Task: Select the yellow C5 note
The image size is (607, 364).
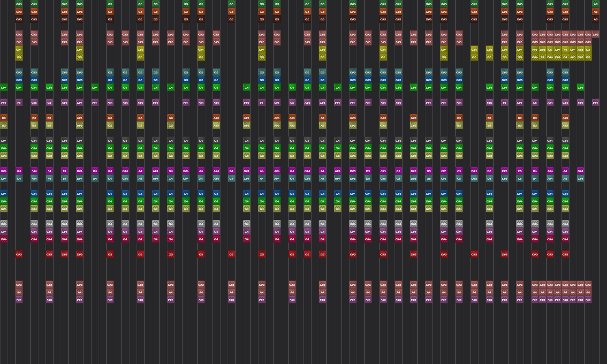Action: pyautogui.click(x=550, y=49)
